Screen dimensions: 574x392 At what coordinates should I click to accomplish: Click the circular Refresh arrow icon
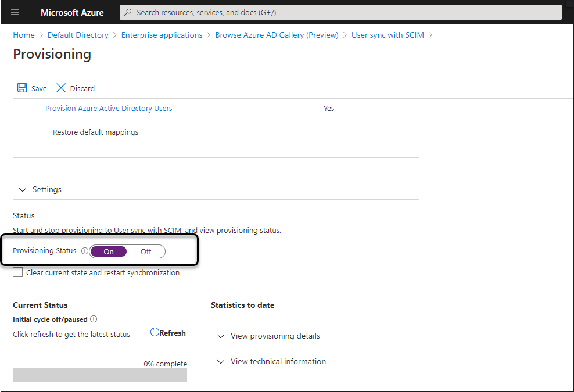tap(155, 332)
